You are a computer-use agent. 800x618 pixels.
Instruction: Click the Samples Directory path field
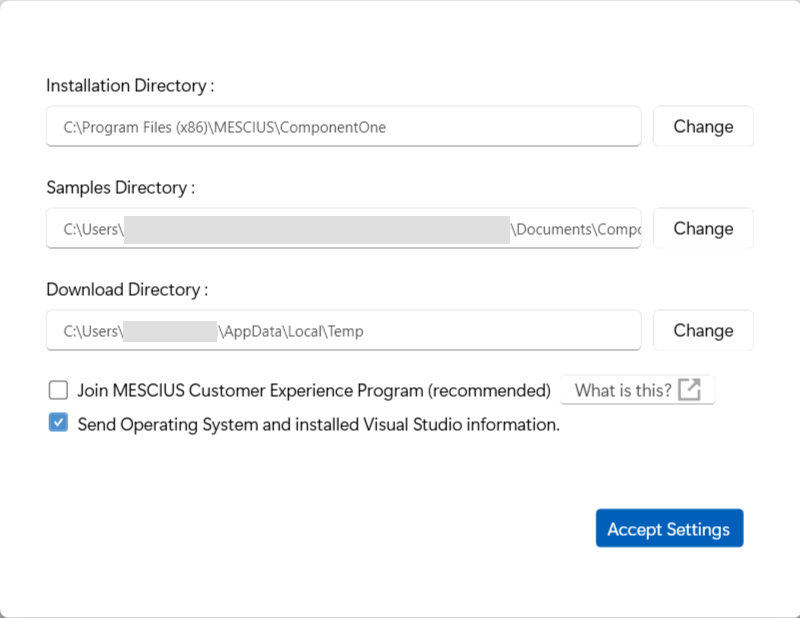point(343,229)
